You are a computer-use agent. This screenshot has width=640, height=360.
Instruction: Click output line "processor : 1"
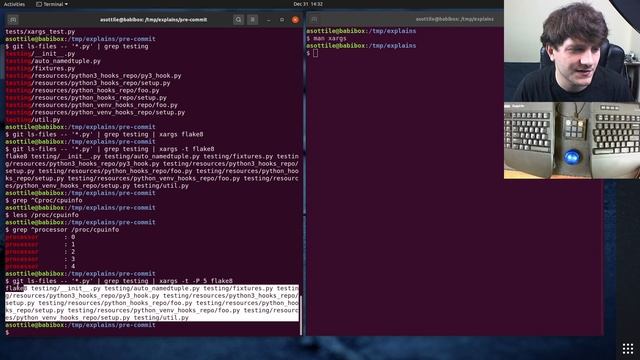click(40, 244)
